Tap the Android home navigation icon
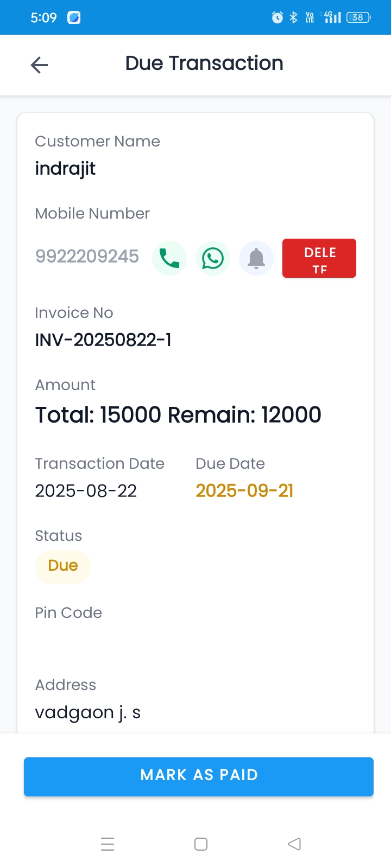391x868 pixels. (x=201, y=844)
